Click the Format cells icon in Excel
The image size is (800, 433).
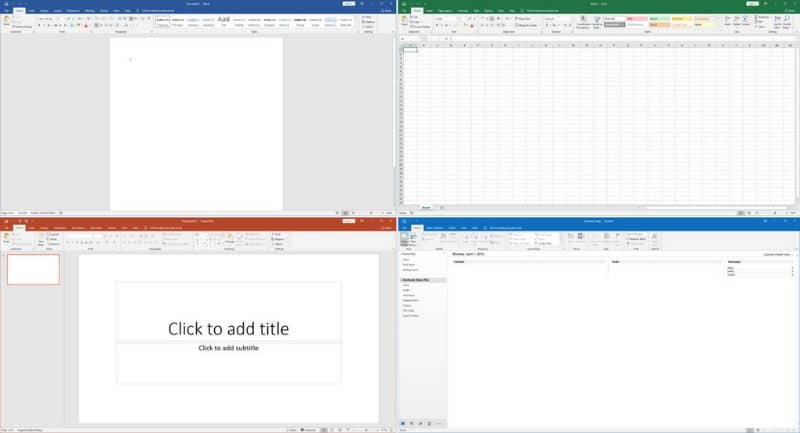pos(745,20)
